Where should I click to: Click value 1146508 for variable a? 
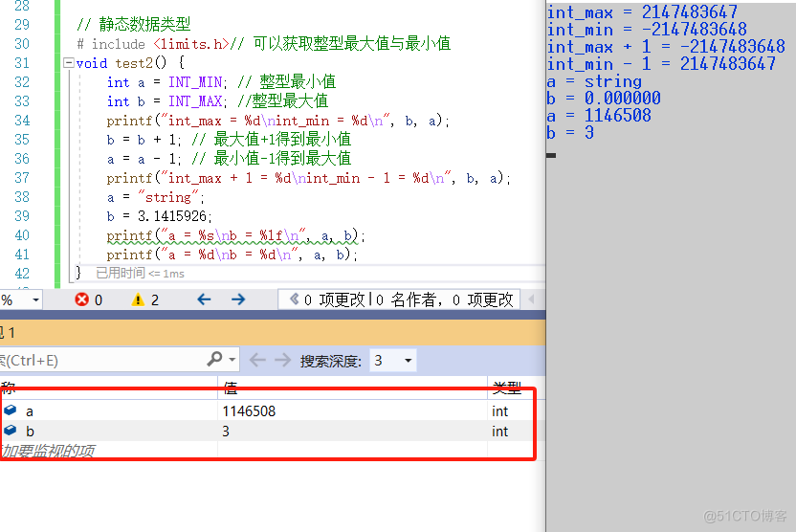pos(249,411)
